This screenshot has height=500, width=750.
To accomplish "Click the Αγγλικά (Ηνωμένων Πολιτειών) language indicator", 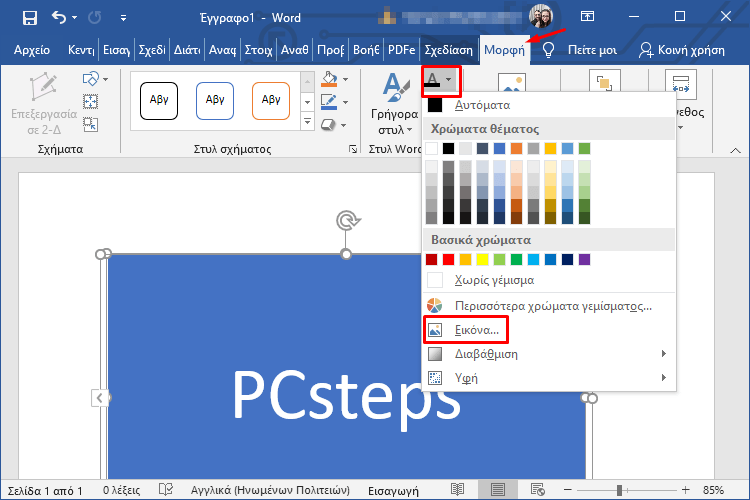I will tap(270, 490).
